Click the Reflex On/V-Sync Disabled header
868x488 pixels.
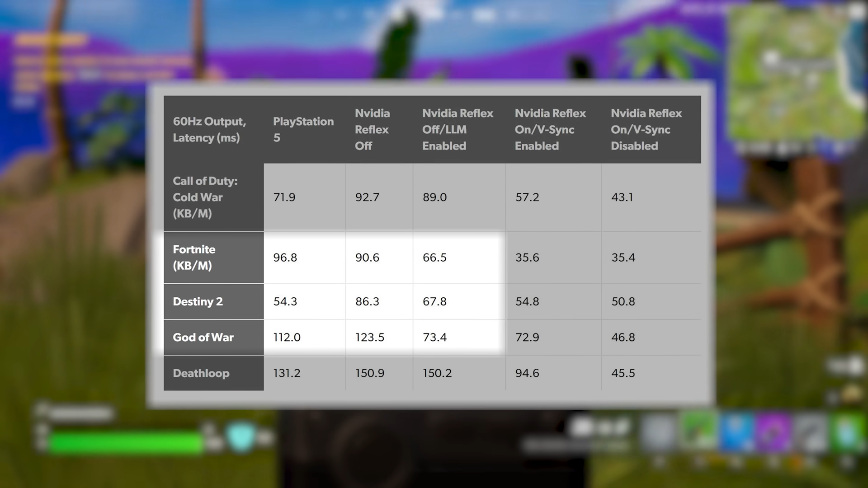[x=646, y=129]
